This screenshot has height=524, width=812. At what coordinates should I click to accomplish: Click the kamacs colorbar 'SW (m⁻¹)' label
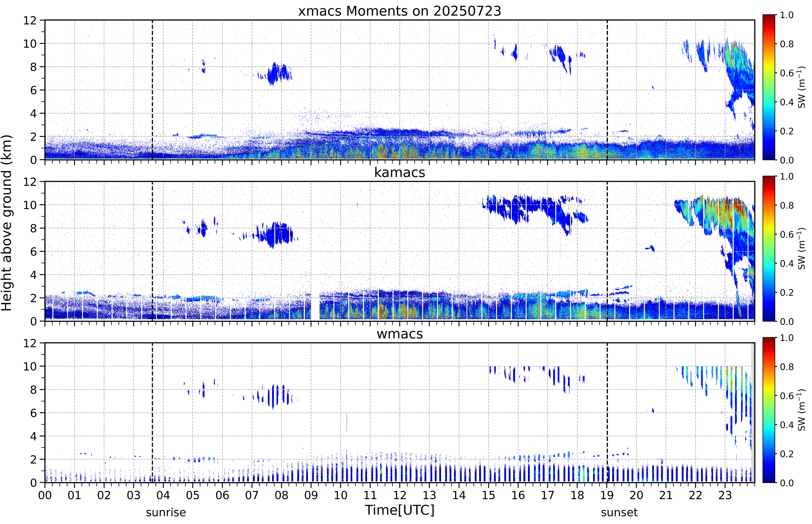[x=801, y=248]
